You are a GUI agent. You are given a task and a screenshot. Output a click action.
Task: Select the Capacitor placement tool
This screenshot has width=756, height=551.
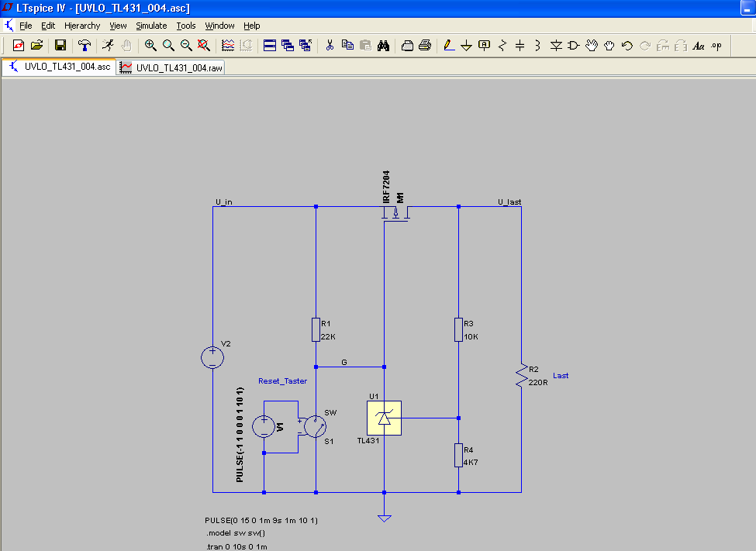click(x=520, y=45)
